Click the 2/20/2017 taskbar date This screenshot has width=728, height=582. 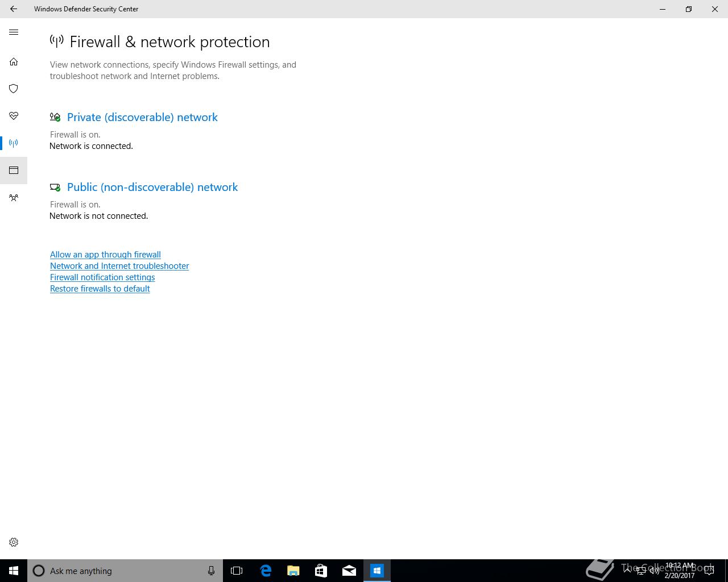coord(680,576)
